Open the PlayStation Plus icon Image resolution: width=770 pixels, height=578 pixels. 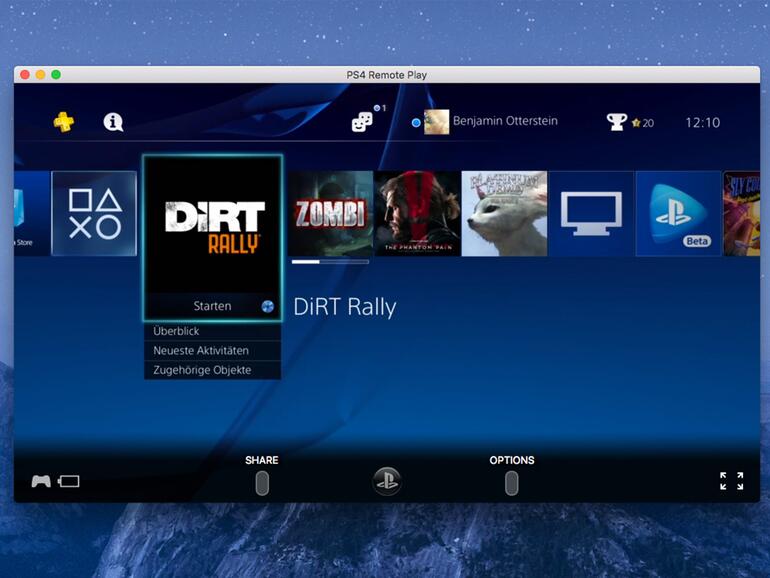pyautogui.click(x=64, y=122)
